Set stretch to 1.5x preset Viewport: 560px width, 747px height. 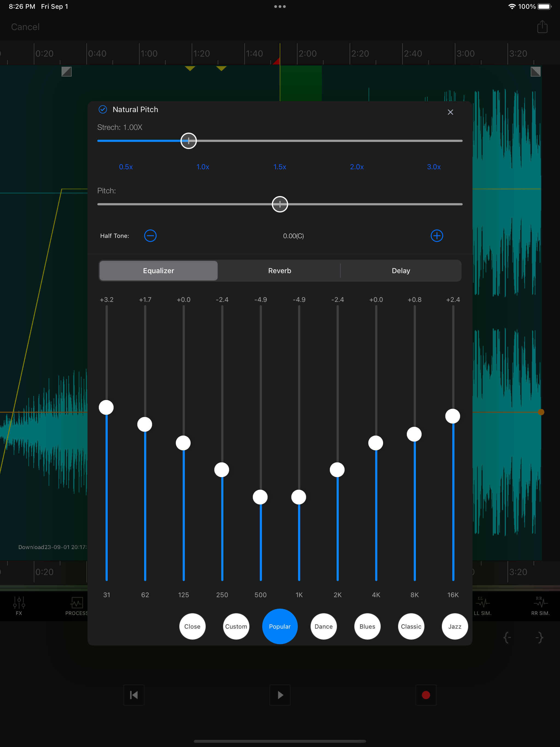pos(280,167)
